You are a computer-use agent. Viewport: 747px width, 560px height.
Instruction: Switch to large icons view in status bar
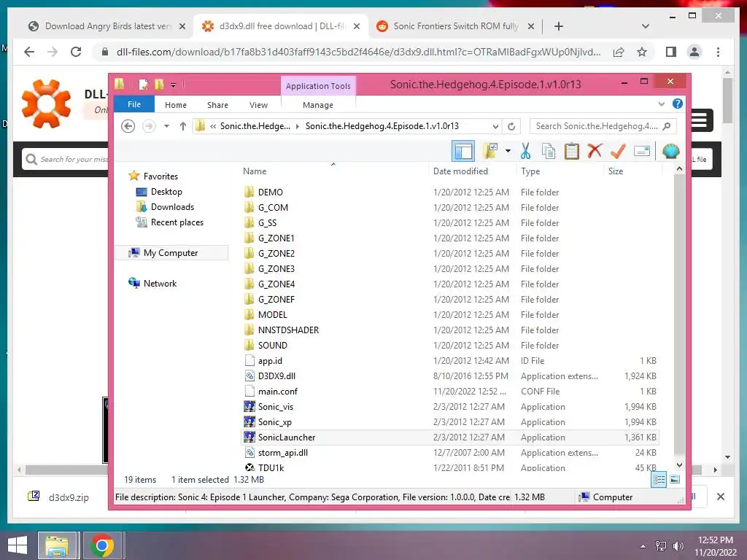click(x=675, y=480)
